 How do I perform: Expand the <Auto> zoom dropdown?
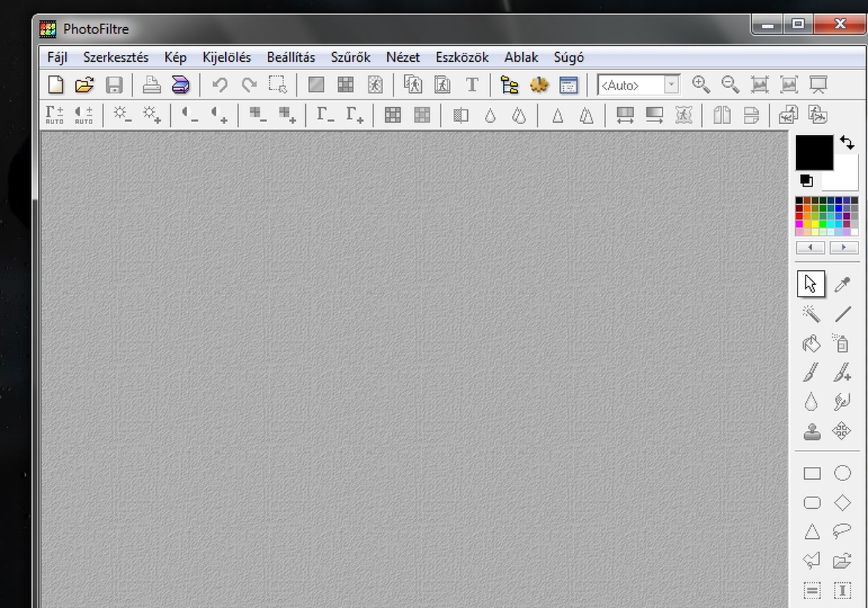pos(671,85)
